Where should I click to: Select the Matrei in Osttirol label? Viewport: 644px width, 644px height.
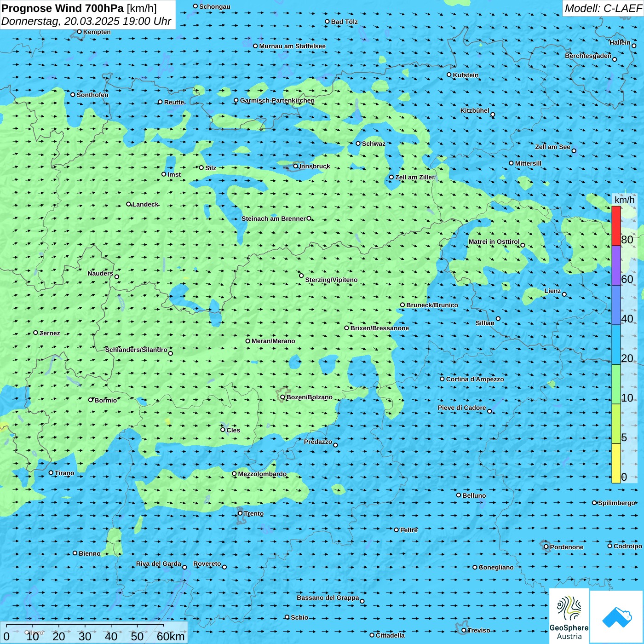[494, 241]
